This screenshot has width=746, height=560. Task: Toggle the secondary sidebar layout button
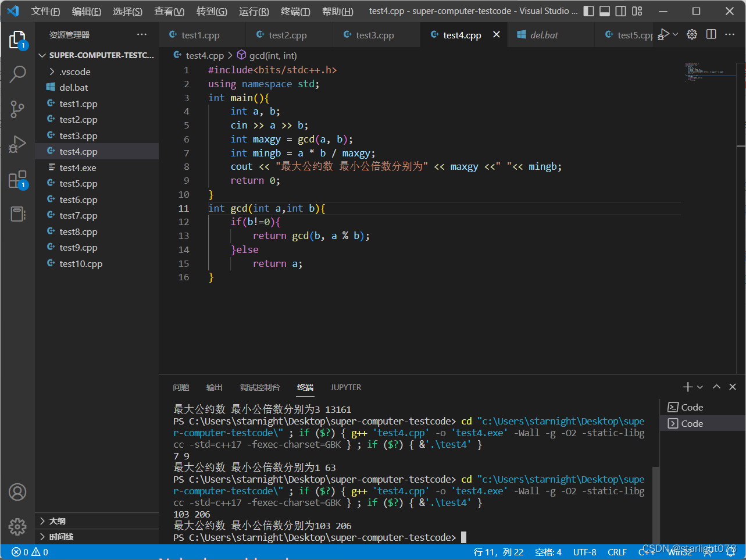tap(621, 11)
